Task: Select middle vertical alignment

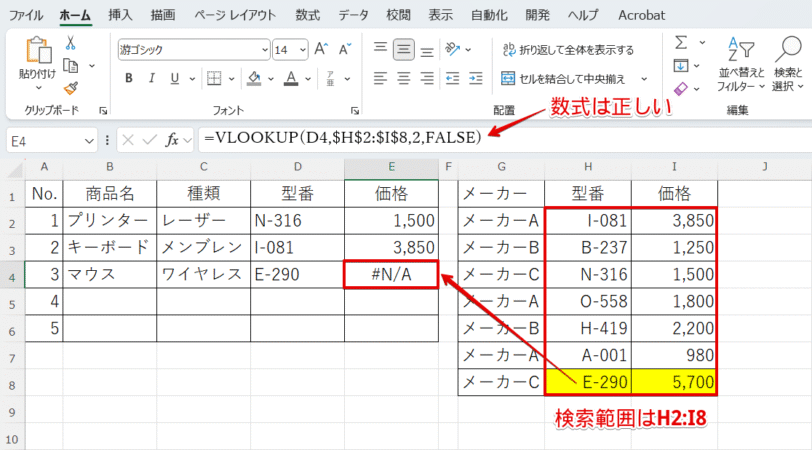Action: point(403,49)
